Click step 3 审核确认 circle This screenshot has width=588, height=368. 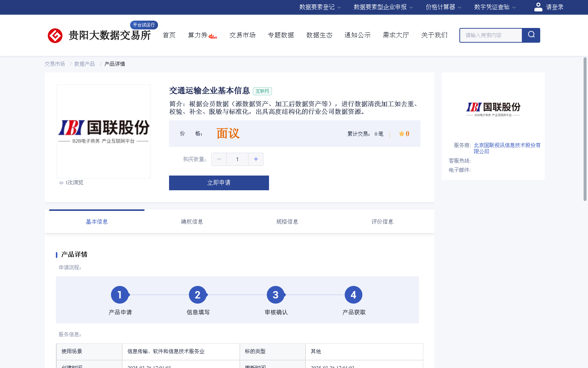(276, 295)
